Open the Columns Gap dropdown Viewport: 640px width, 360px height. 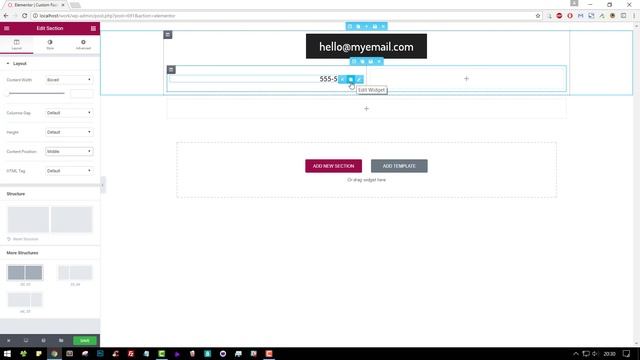pos(69,113)
